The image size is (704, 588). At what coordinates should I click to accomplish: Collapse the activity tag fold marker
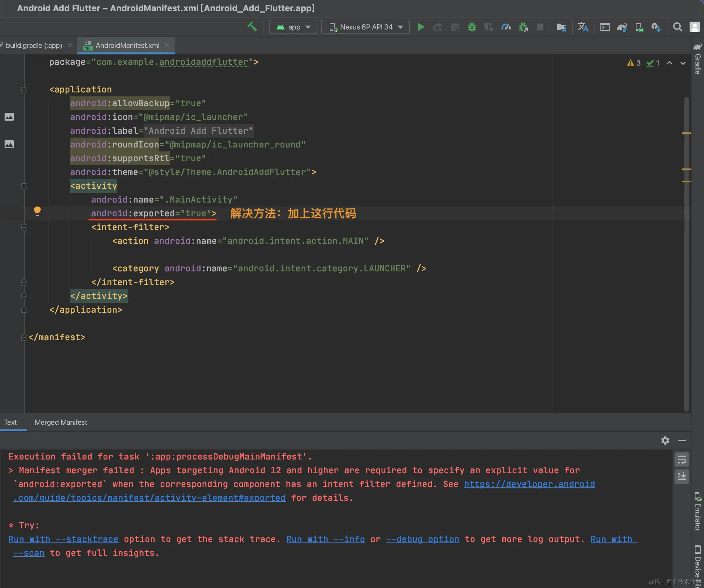[24, 186]
